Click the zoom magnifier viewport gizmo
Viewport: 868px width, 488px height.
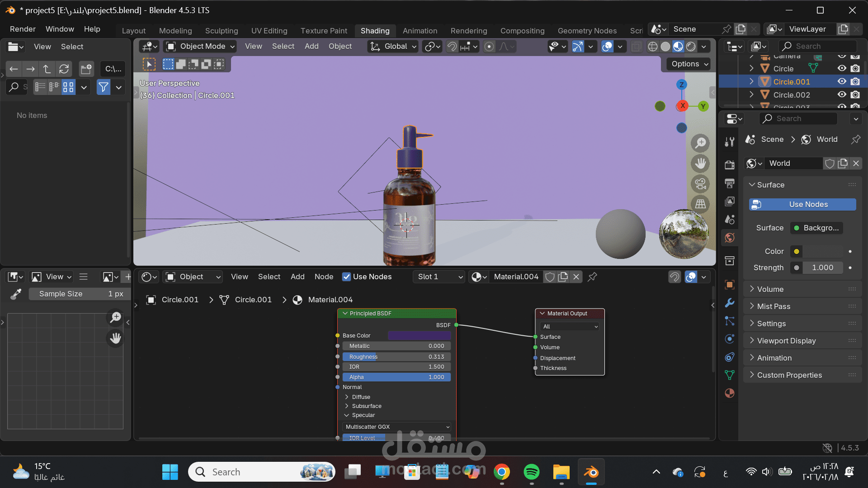click(700, 143)
